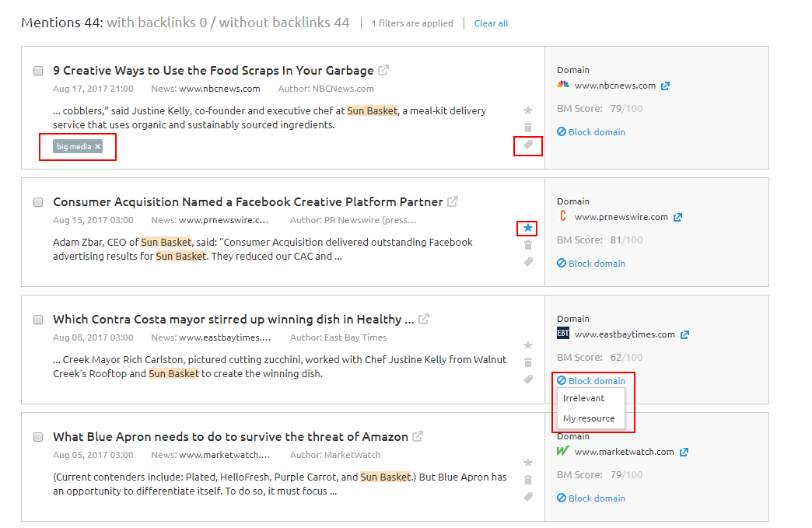Click Author: East Bay Times text
This screenshot has width=812, height=528.
tap(338, 337)
